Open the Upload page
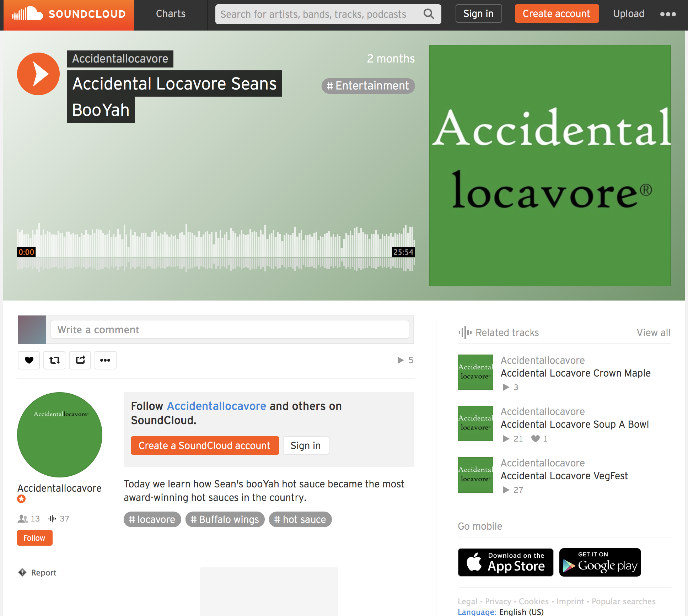688x616 pixels. pos(629,14)
